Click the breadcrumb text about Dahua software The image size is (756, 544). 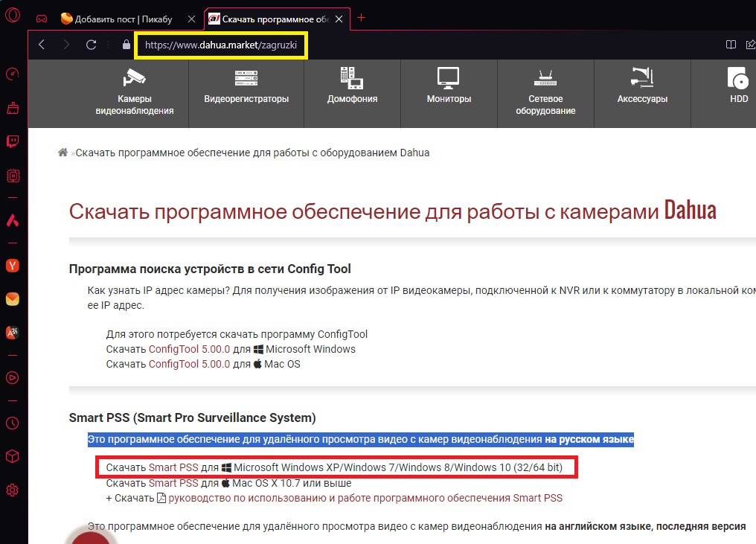252,153
